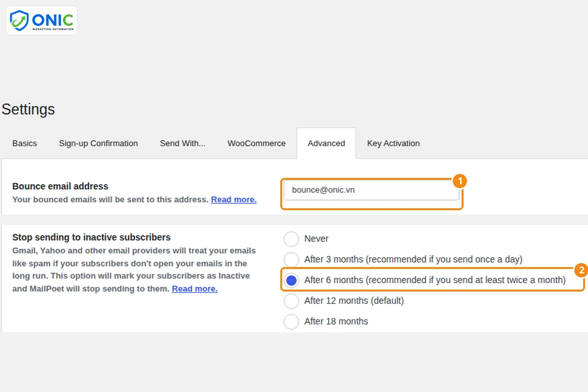This screenshot has width=588, height=392.
Task: Click the Stop sending to inactive subscribers heading
Action: tap(92, 237)
